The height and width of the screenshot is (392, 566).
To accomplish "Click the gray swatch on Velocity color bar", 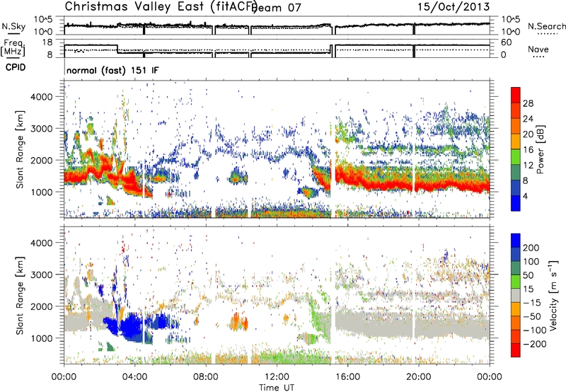I will [x=516, y=295].
